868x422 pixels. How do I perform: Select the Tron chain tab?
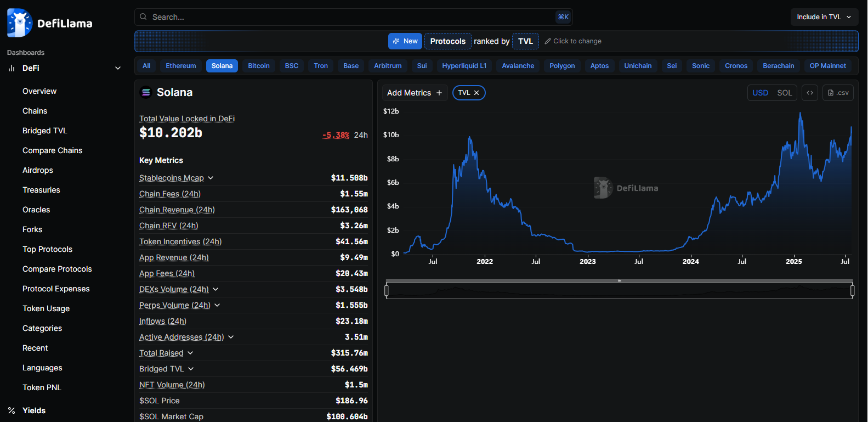tap(321, 66)
